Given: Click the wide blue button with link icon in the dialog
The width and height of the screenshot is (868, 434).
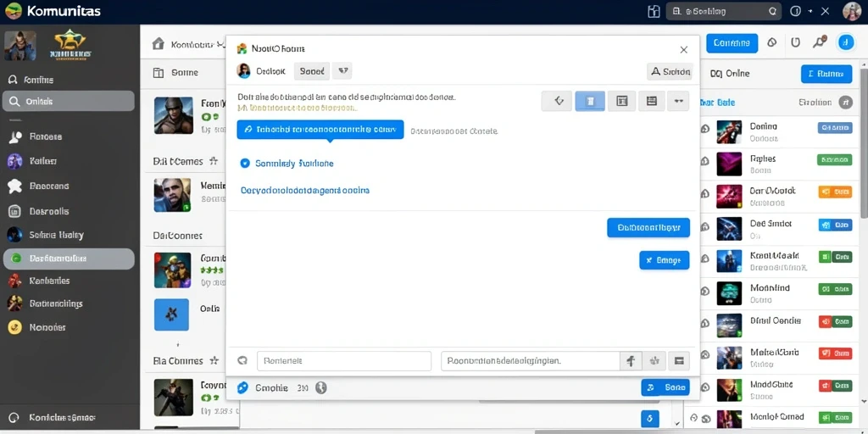Looking at the screenshot, I should [x=320, y=130].
